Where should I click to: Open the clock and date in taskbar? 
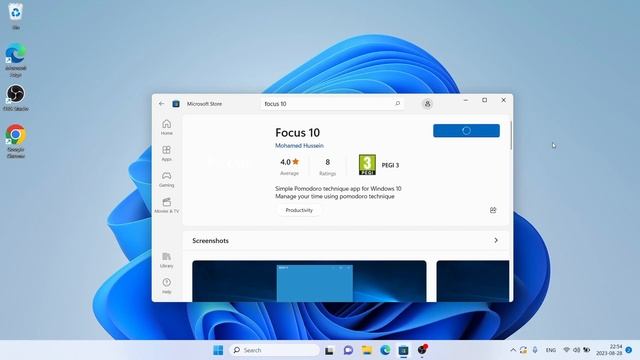(609, 350)
